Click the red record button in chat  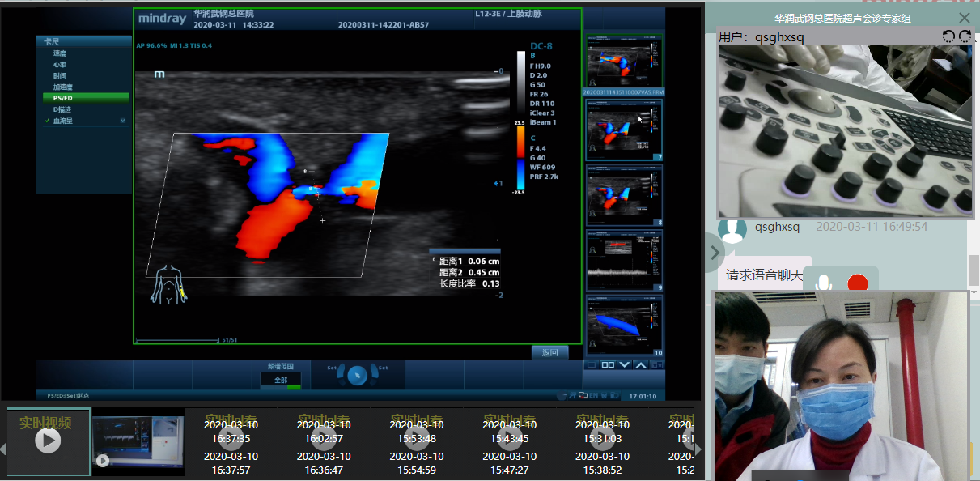point(857,283)
